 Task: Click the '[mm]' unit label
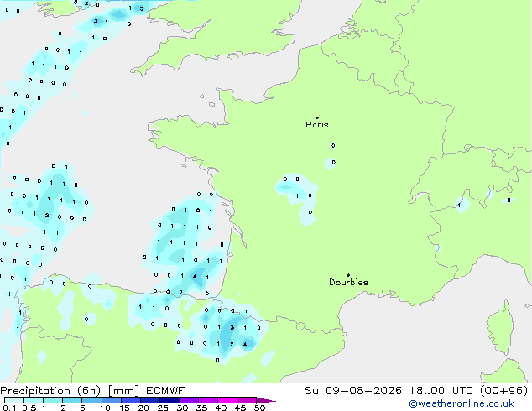[x=123, y=391]
